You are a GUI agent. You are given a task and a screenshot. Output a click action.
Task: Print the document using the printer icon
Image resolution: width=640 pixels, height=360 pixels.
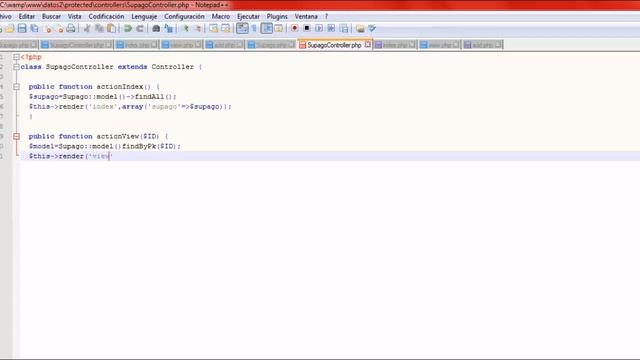click(71, 28)
